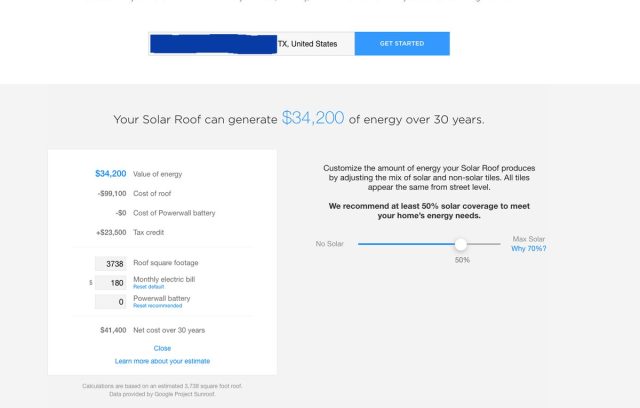Image resolution: width=640 pixels, height=408 pixels.
Task: Click the solar coverage slider handle
Action: [461, 244]
